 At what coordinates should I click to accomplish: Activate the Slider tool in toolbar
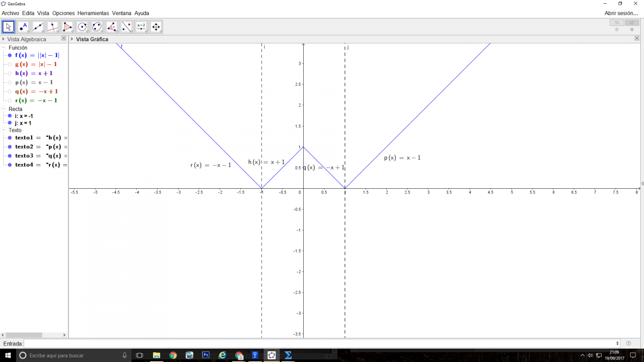coord(141,27)
